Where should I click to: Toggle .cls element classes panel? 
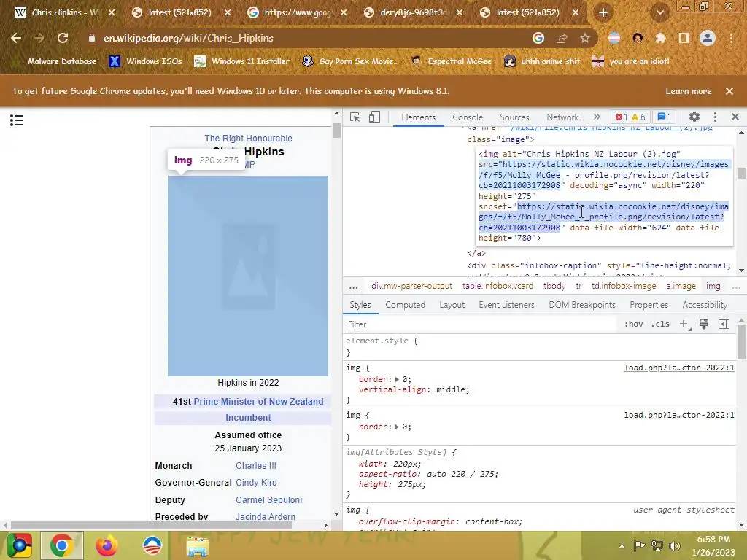660,324
